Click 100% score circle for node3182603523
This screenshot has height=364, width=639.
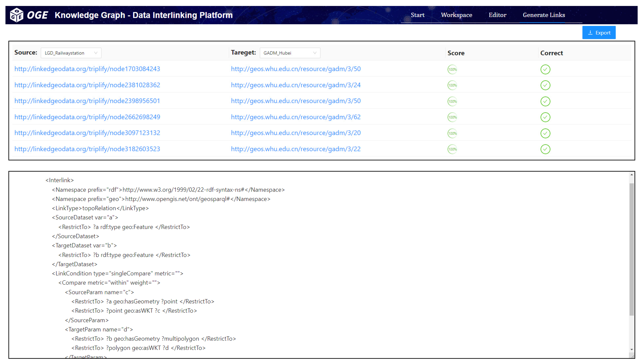click(452, 149)
